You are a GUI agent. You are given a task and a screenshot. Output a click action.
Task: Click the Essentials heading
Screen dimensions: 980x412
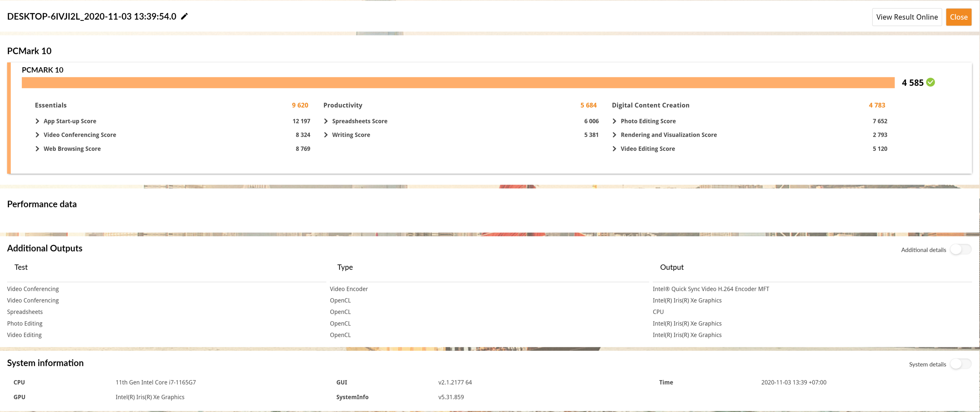click(51, 105)
